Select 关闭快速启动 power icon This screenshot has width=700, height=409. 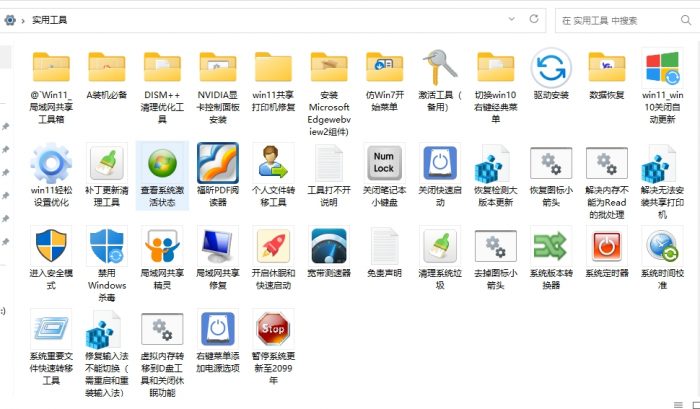coord(440,163)
